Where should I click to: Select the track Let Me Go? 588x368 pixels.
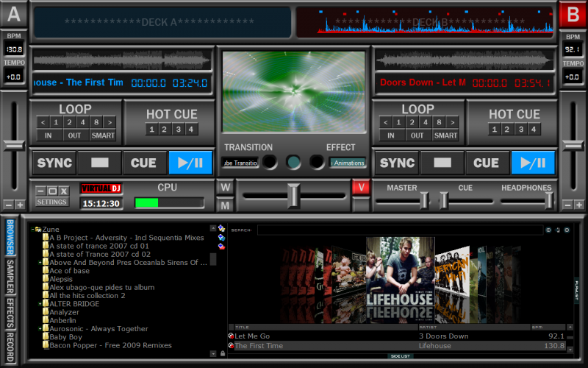[398, 336]
